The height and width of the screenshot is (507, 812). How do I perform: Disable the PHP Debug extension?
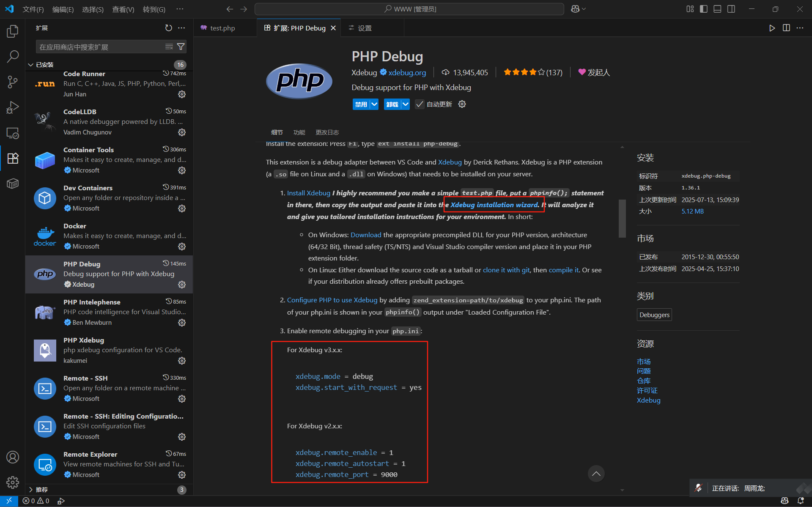[x=361, y=104]
